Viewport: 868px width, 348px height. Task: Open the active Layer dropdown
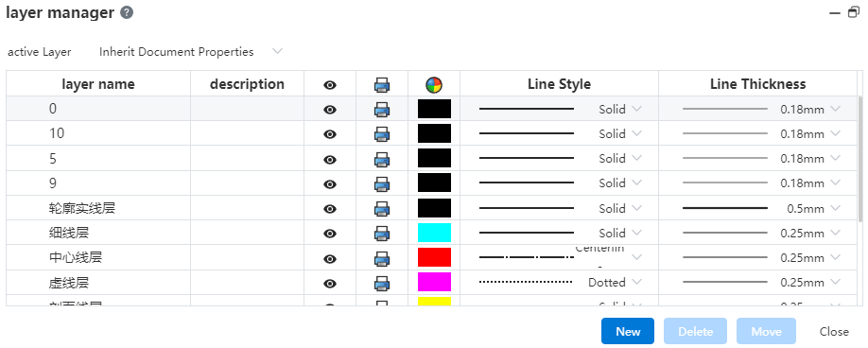[191, 51]
